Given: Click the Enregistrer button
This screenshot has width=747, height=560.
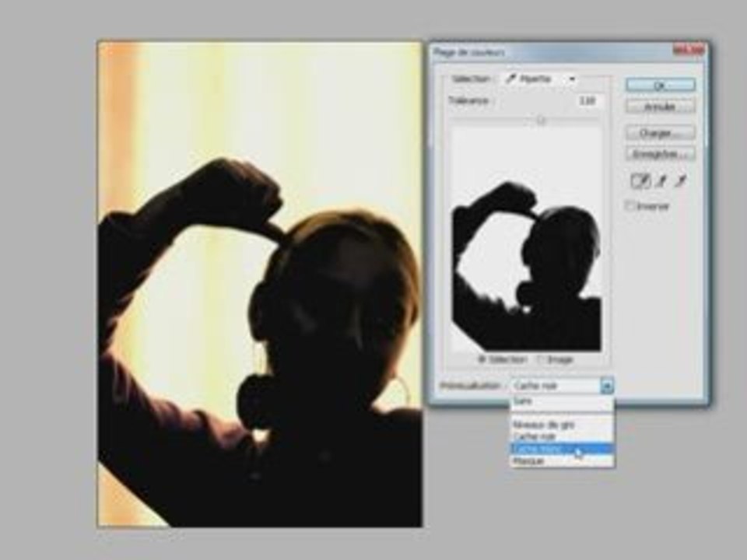Looking at the screenshot, I should tap(660, 154).
